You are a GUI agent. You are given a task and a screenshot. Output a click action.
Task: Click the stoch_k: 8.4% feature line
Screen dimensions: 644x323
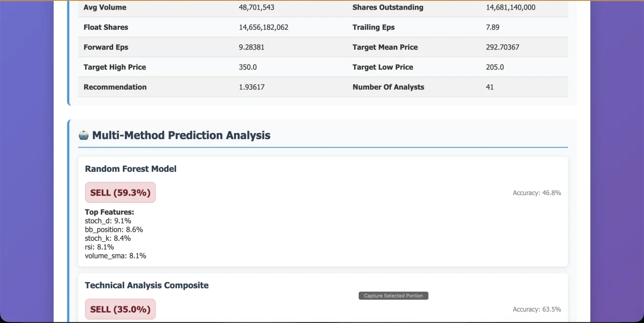point(108,238)
